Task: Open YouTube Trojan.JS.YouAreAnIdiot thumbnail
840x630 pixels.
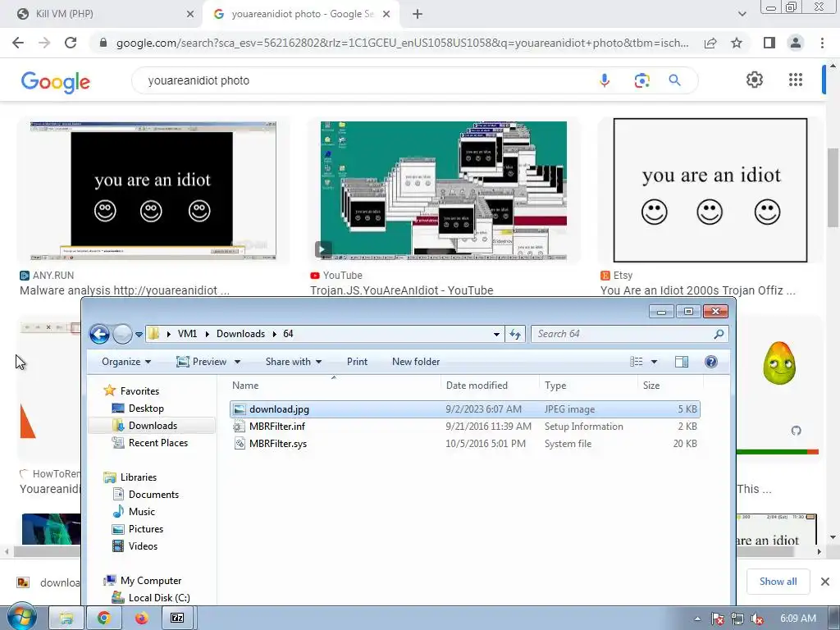Action: (444, 190)
